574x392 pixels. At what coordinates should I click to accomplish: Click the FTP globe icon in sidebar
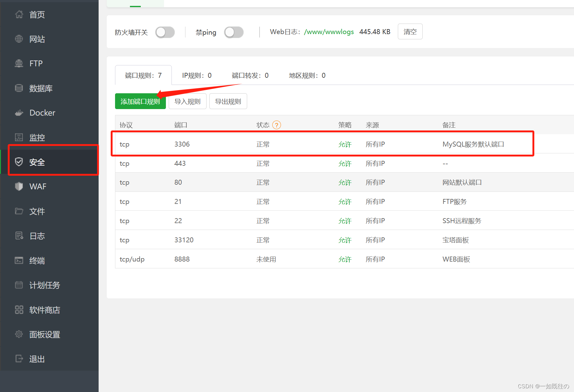[19, 63]
